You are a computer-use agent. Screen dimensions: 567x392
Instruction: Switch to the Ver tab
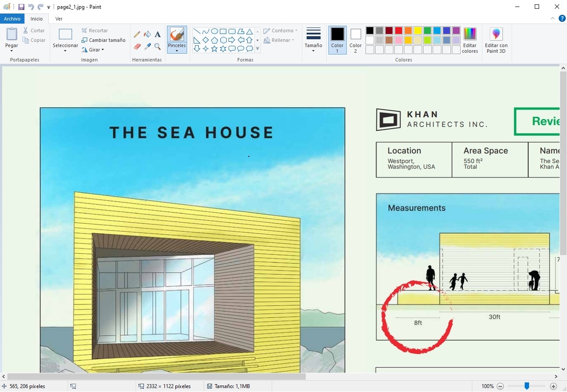click(x=59, y=19)
